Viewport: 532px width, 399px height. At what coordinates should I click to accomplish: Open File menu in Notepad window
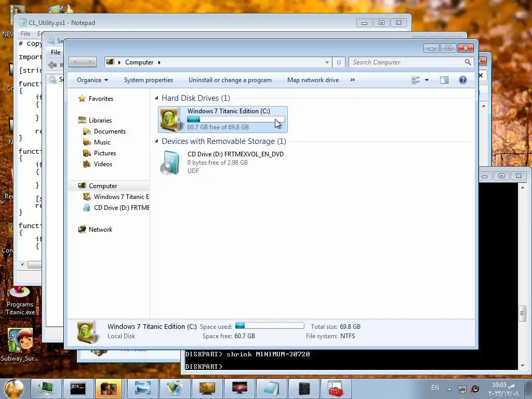pos(25,34)
